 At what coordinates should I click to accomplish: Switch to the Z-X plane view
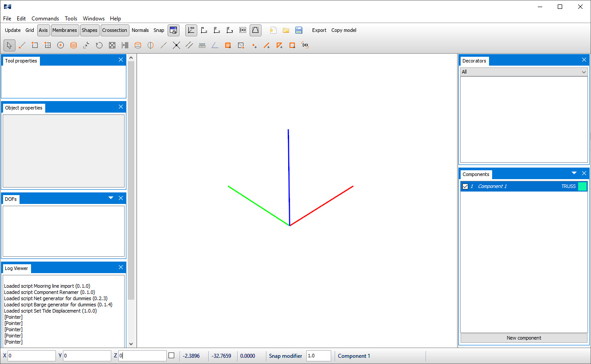tap(217, 30)
